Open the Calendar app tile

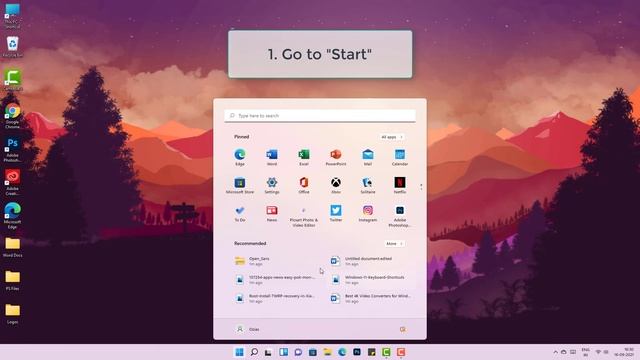pos(400,157)
